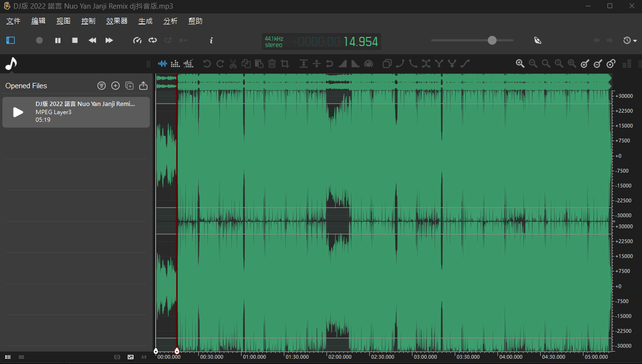Click the planet icon in the top toolbar
Image resolution: width=642 pixels, height=364 pixels.
point(538,41)
